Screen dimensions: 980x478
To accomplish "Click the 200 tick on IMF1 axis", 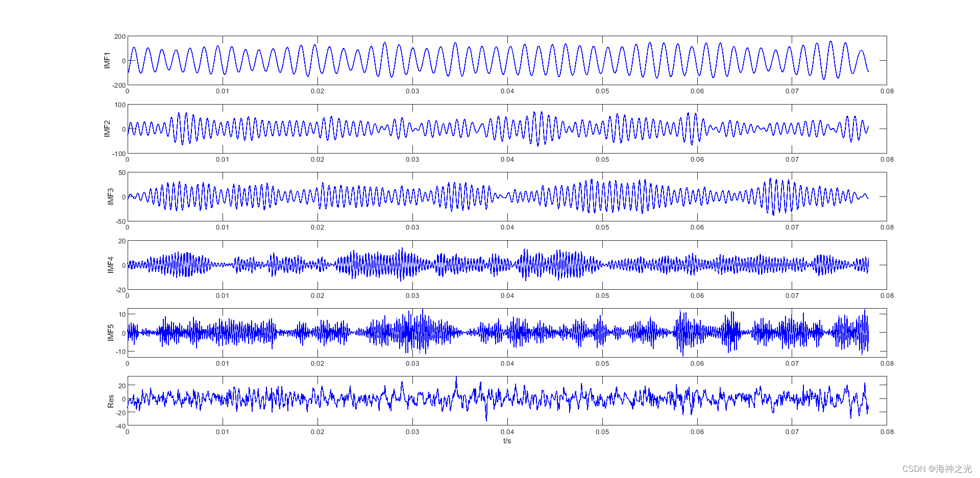I will click(x=120, y=37).
